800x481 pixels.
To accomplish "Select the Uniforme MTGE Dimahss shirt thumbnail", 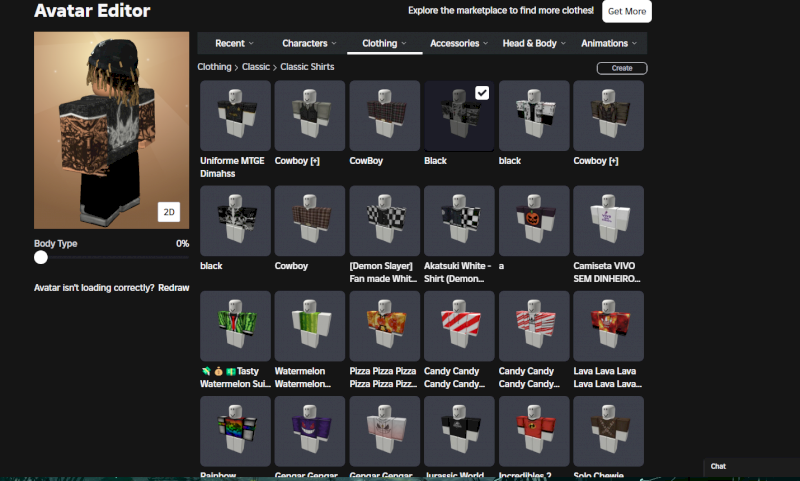I will (x=235, y=116).
